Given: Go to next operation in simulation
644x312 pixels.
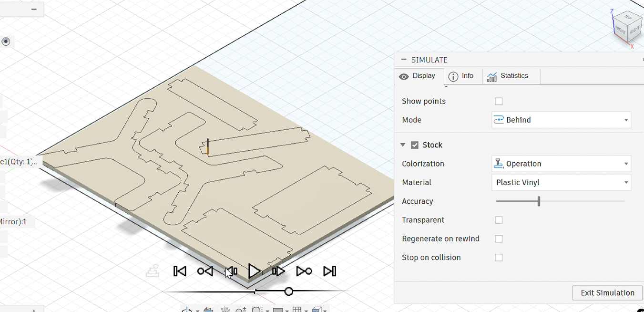Looking at the screenshot, I should point(304,271).
